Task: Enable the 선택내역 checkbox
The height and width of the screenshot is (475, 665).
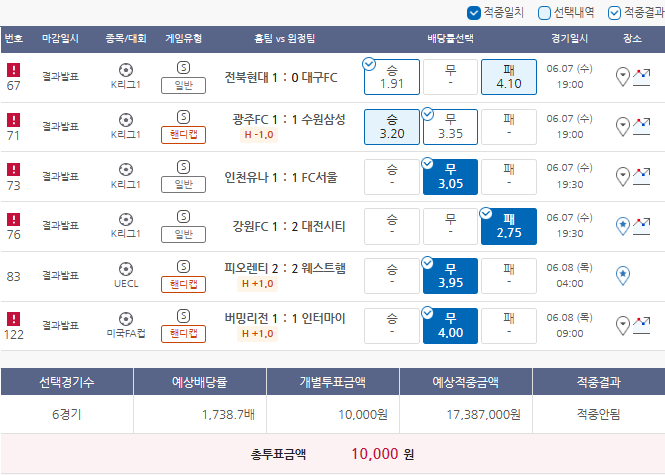Action: [x=544, y=13]
